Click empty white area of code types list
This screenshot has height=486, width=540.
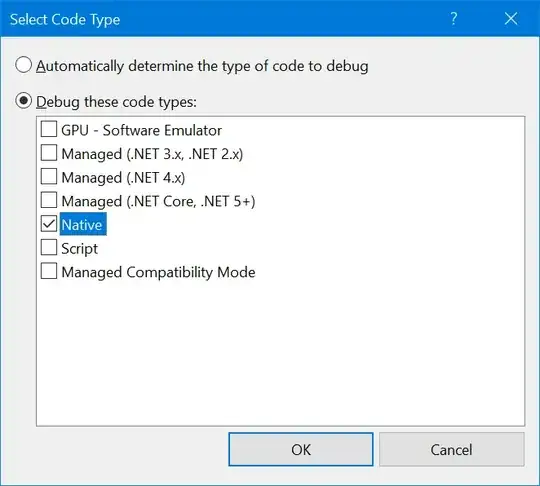click(280, 351)
